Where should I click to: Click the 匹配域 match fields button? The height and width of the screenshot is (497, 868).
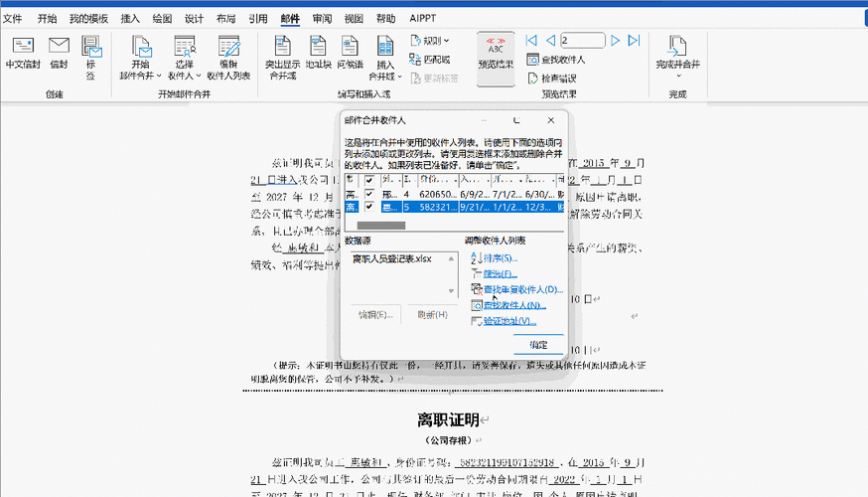click(x=430, y=60)
